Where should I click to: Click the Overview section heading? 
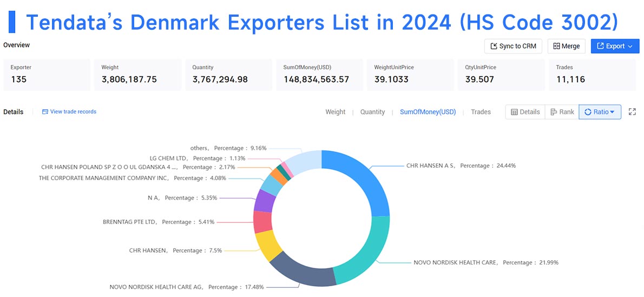point(16,45)
